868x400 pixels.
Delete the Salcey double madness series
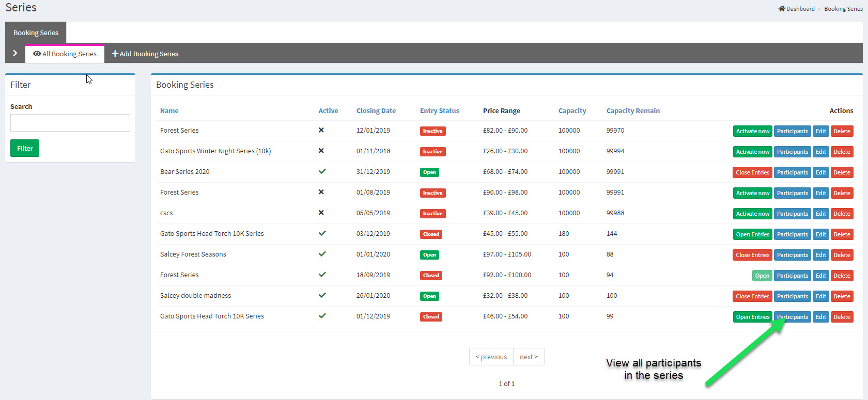coord(842,296)
